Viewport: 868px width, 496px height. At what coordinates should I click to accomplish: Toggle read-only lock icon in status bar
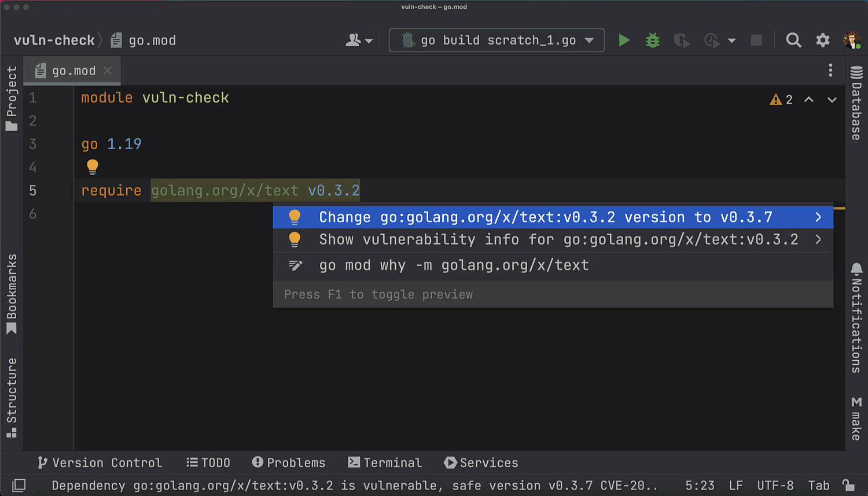848,486
